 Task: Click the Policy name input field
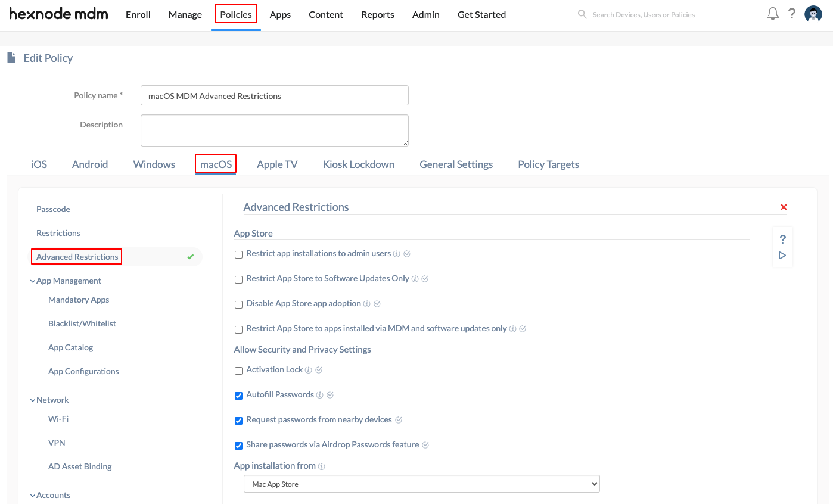pyautogui.click(x=275, y=95)
